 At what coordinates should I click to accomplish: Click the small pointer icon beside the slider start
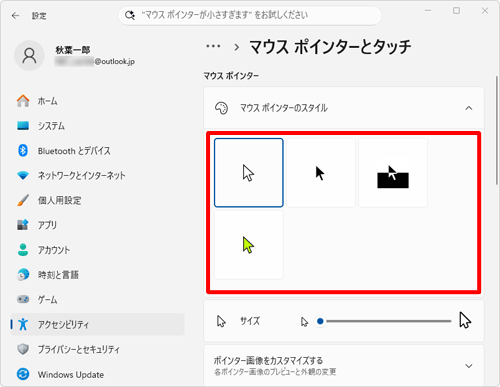[304, 322]
